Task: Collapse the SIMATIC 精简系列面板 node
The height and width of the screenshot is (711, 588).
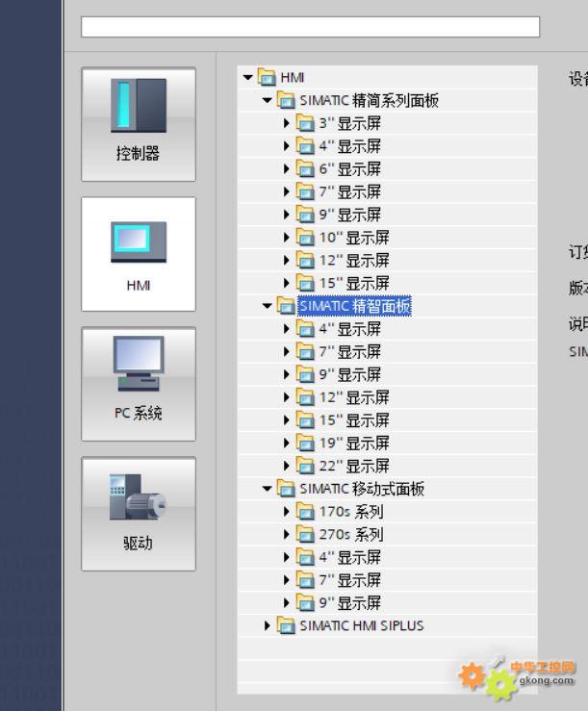Action: click(268, 100)
